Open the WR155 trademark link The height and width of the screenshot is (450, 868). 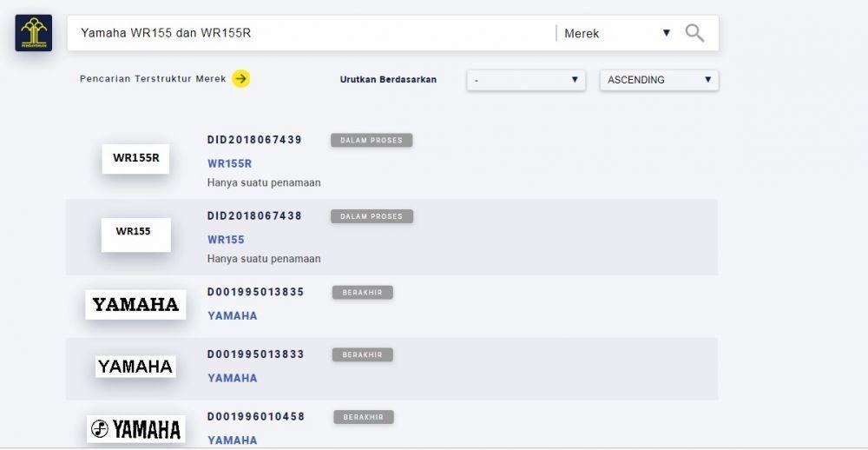(226, 240)
